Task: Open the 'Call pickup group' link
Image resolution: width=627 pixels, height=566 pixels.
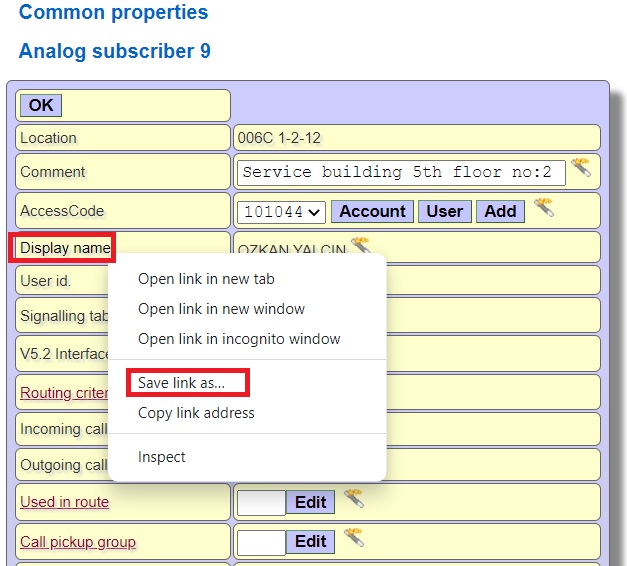Action: 78,542
